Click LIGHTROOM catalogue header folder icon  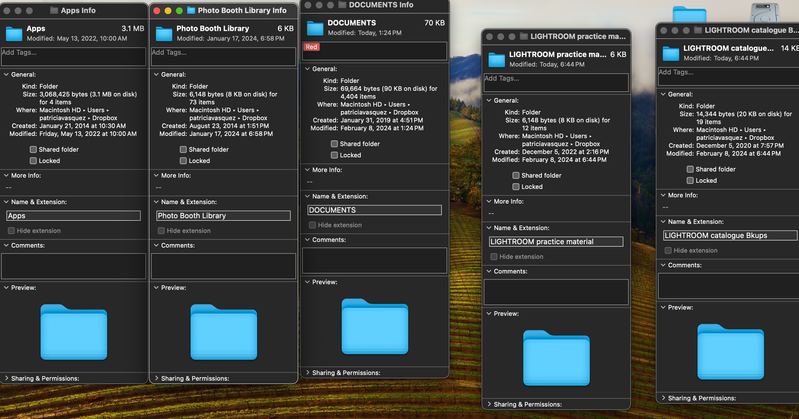point(671,54)
